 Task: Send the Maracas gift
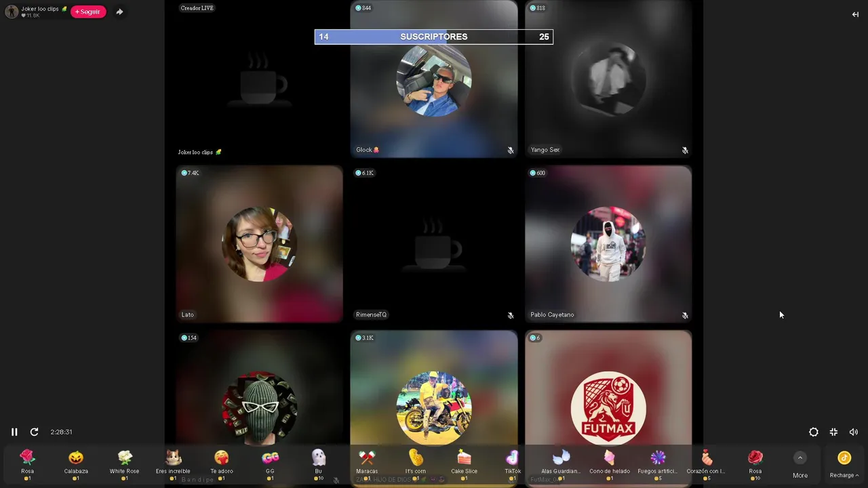point(367,465)
